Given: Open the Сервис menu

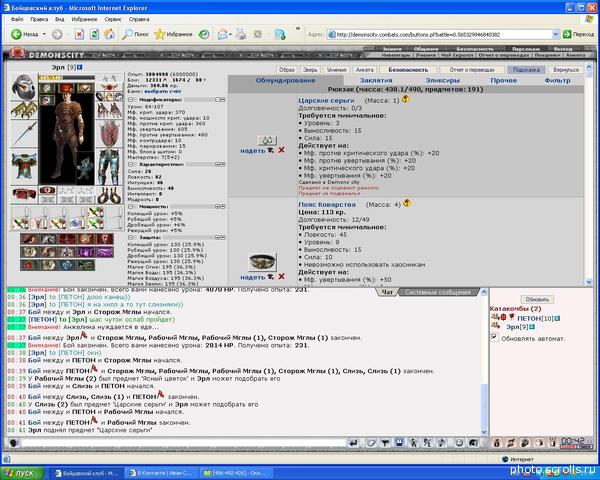Looking at the screenshot, I should click(x=113, y=19).
